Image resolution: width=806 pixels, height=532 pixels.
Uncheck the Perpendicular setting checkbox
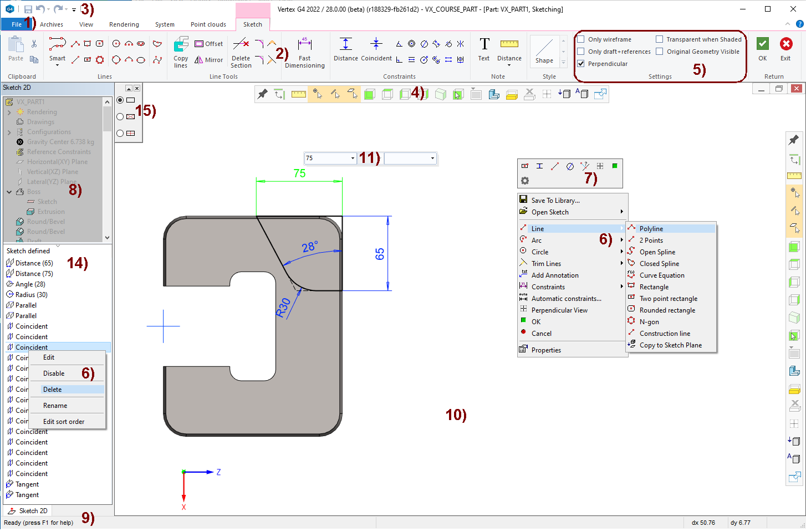(x=581, y=64)
